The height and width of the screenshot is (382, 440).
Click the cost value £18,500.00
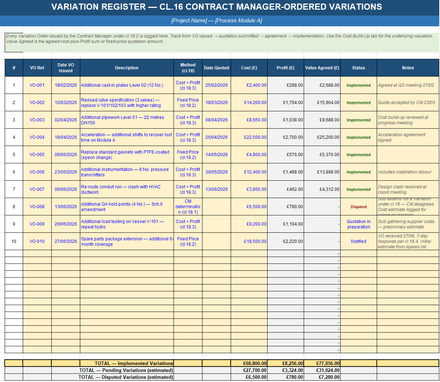click(x=249, y=241)
